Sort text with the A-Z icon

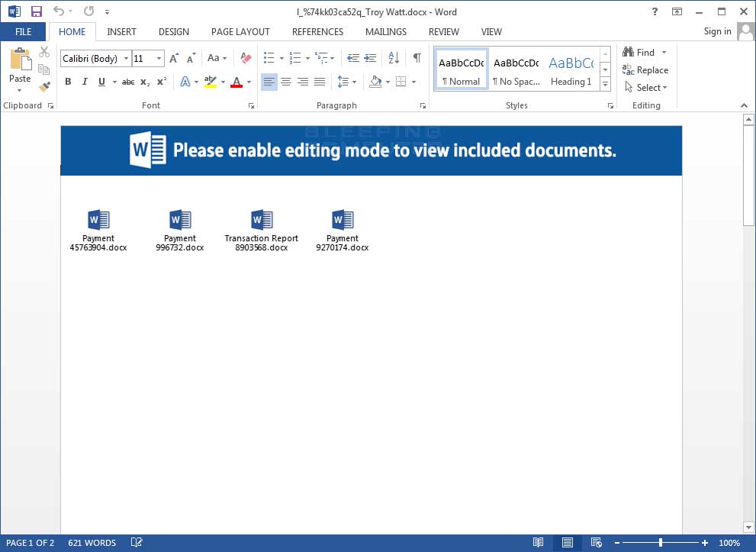click(x=394, y=58)
